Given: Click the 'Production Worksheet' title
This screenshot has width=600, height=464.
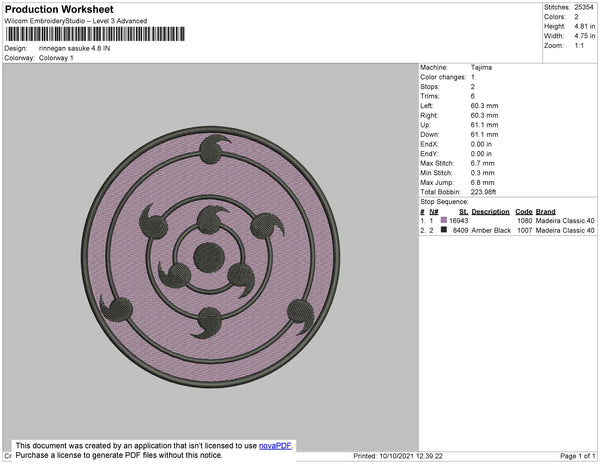Looking at the screenshot, I should click(59, 10).
